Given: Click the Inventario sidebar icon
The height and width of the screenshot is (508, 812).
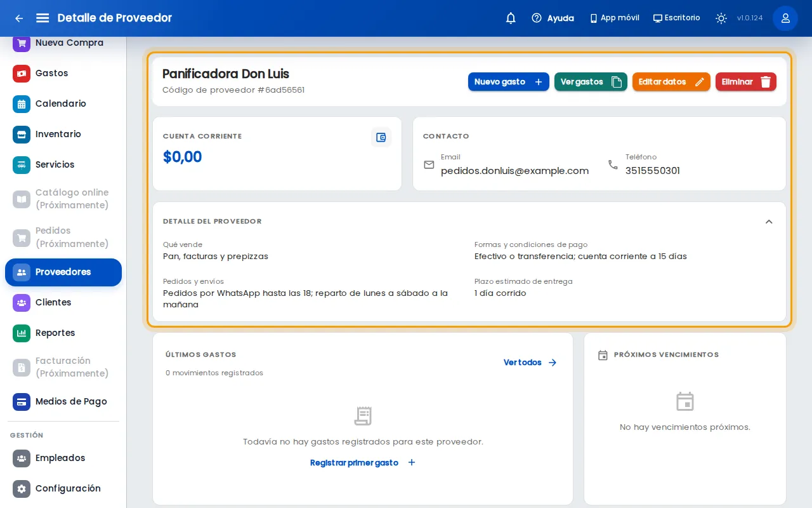Looking at the screenshot, I should (x=22, y=135).
